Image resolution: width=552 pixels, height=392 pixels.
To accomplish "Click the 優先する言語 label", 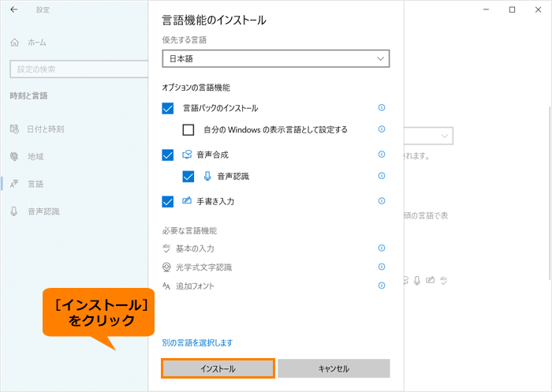I will (184, 39).
